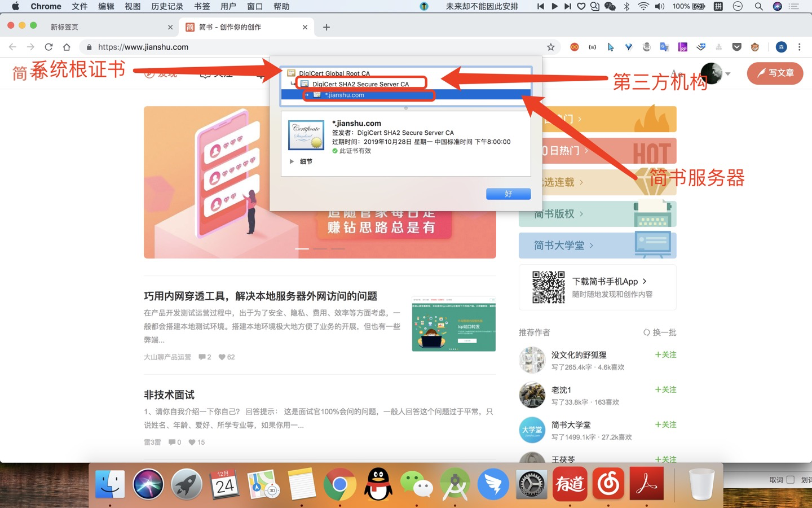The image size is (812, 508).
Task: Follow author 简书大学堂
Action: [665, 424]
